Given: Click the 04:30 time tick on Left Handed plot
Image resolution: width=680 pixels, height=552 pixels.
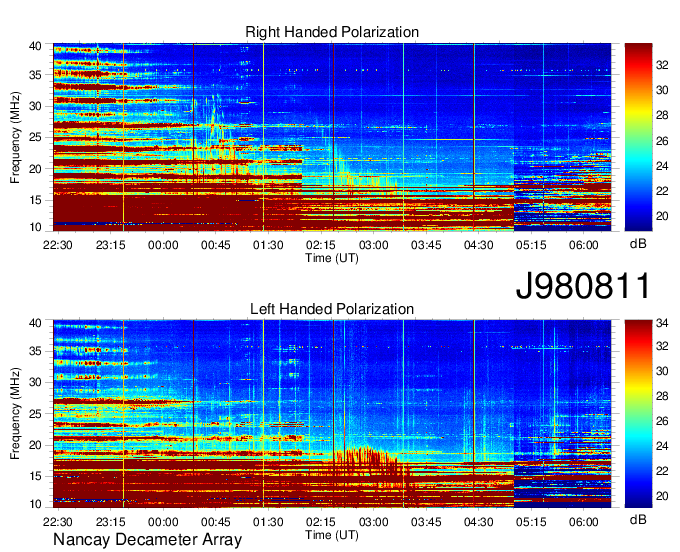Looking at the screenshot, I should pos(478,522).
